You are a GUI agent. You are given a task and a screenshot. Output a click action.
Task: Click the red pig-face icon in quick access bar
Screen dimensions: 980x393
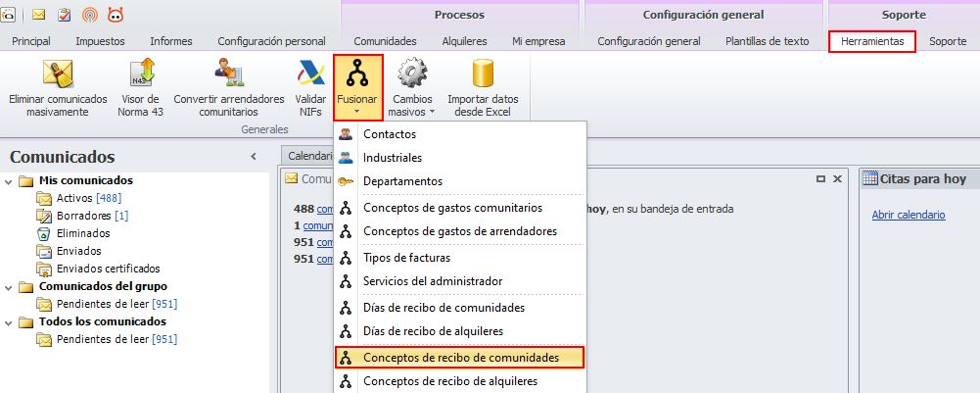[115, 14]
